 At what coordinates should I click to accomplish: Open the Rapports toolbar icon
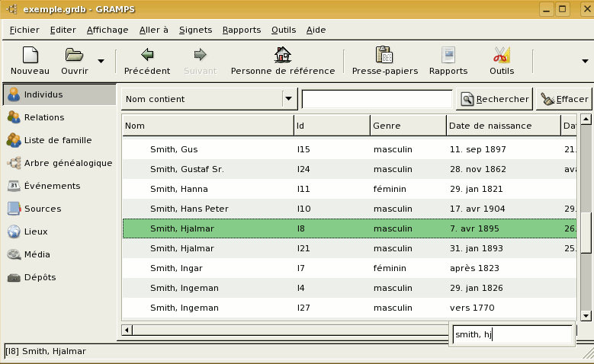click(x=448, y=56)
